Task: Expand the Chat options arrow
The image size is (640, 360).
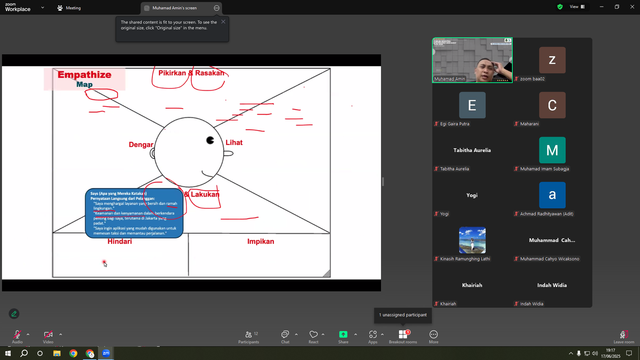Action: 296,334
